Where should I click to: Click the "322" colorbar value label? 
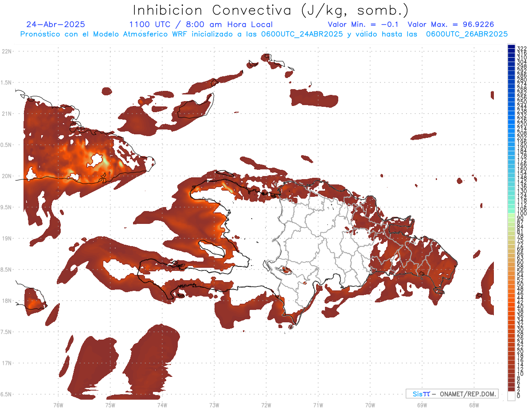522,48
